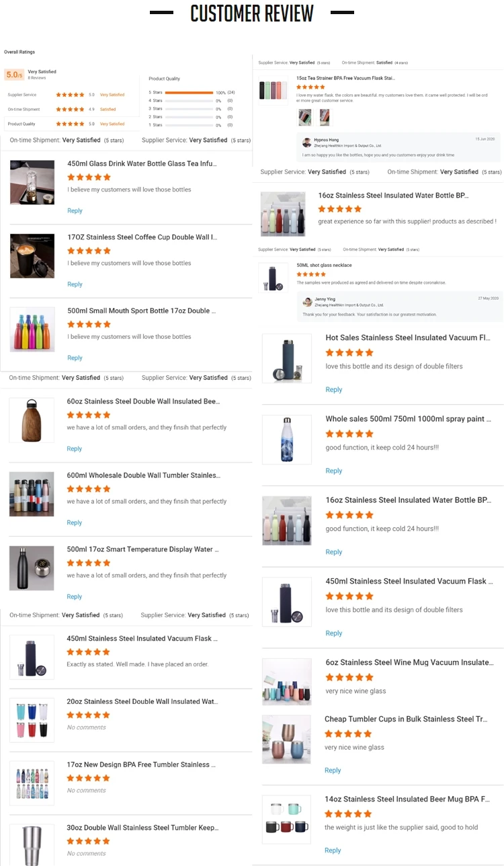This screenshot has width=504, height=866.
Task: Open the Whole sales 500ml 750ml 1000ml product title
Action: pos(408,419)
